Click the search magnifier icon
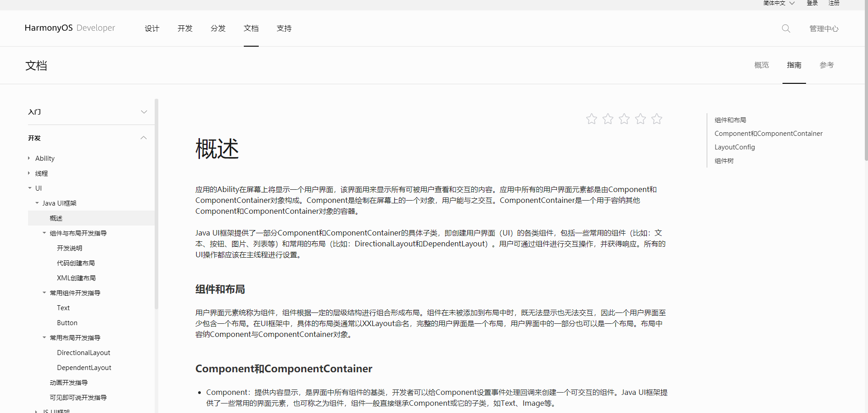Viewport: 868px width, 413px height. [x=786, y=29]
